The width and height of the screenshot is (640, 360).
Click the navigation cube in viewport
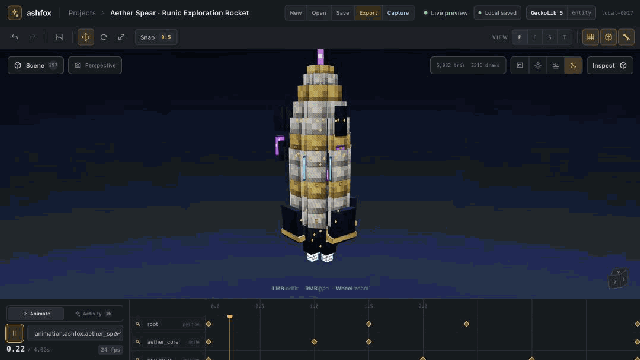tap(618, 279)
